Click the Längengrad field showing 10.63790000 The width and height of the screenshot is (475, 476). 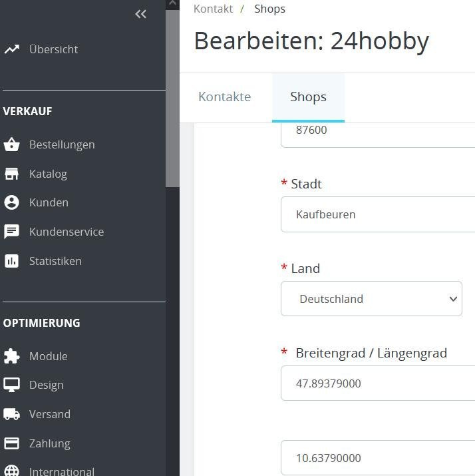(378, 458)
